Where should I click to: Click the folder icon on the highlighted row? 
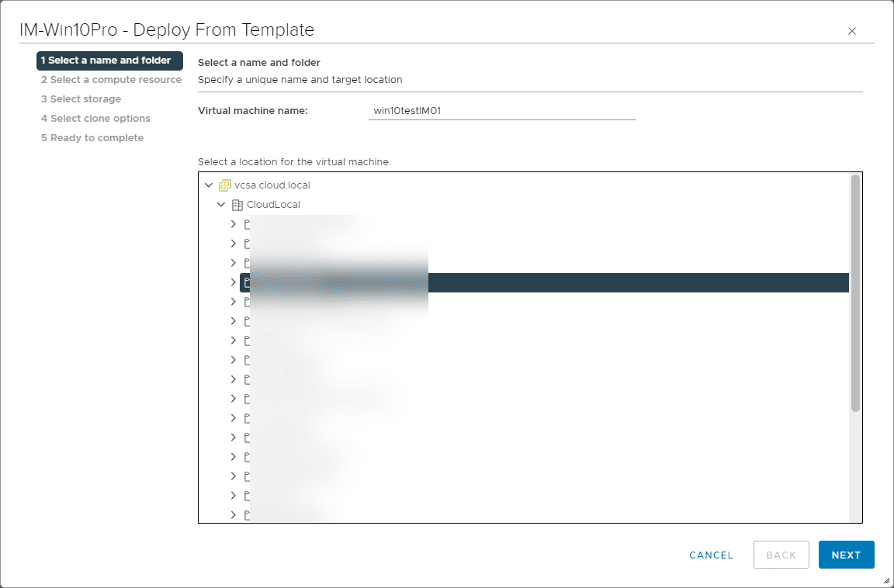coord(246,282)
